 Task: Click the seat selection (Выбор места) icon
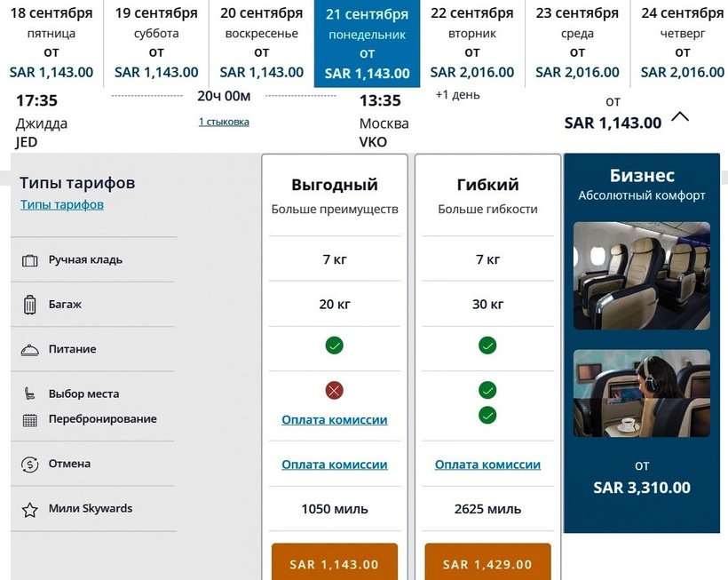click(x=30, y=393)
